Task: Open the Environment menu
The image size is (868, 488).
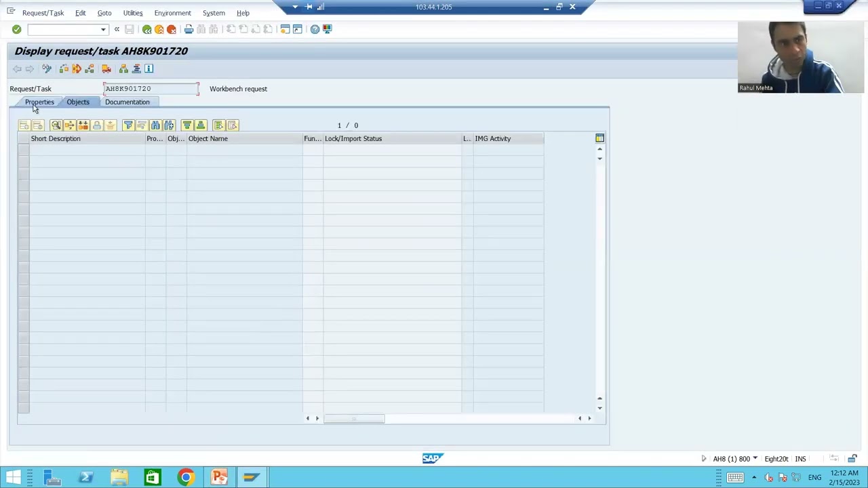Action: 172,13
